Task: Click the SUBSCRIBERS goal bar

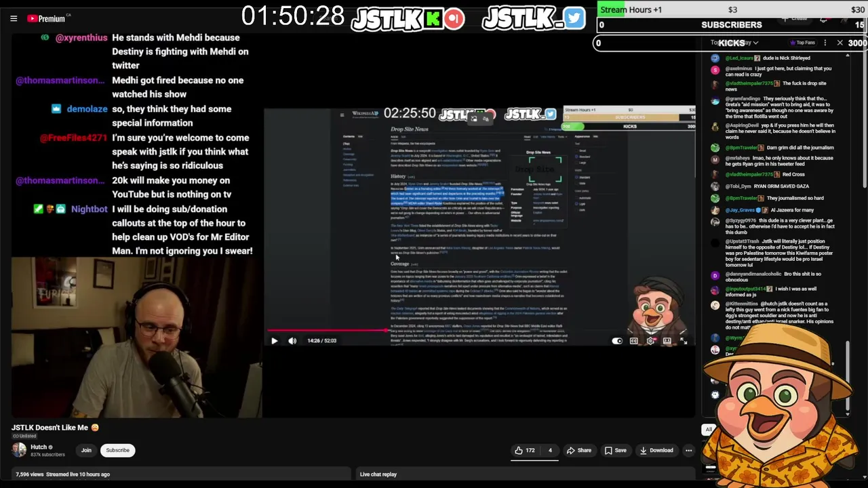Action: click(732, 25)
